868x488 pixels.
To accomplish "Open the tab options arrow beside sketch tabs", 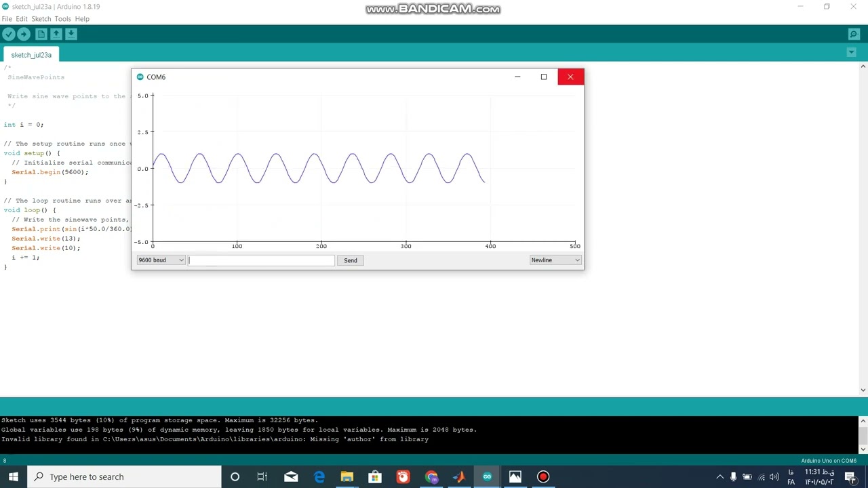I will click(x=852, y=53).
